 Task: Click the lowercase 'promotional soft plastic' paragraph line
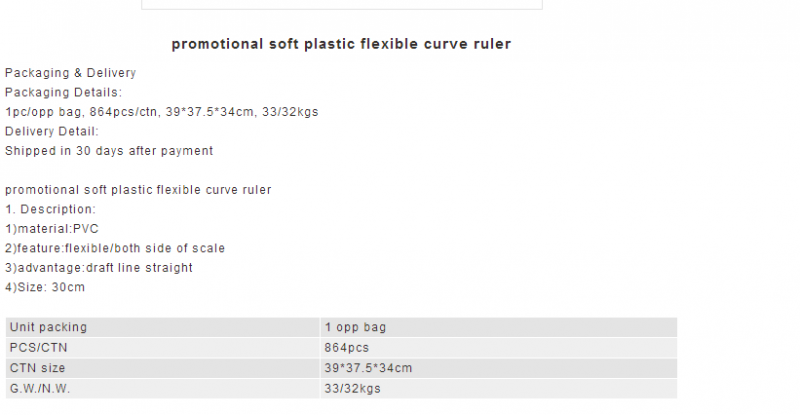138,190
